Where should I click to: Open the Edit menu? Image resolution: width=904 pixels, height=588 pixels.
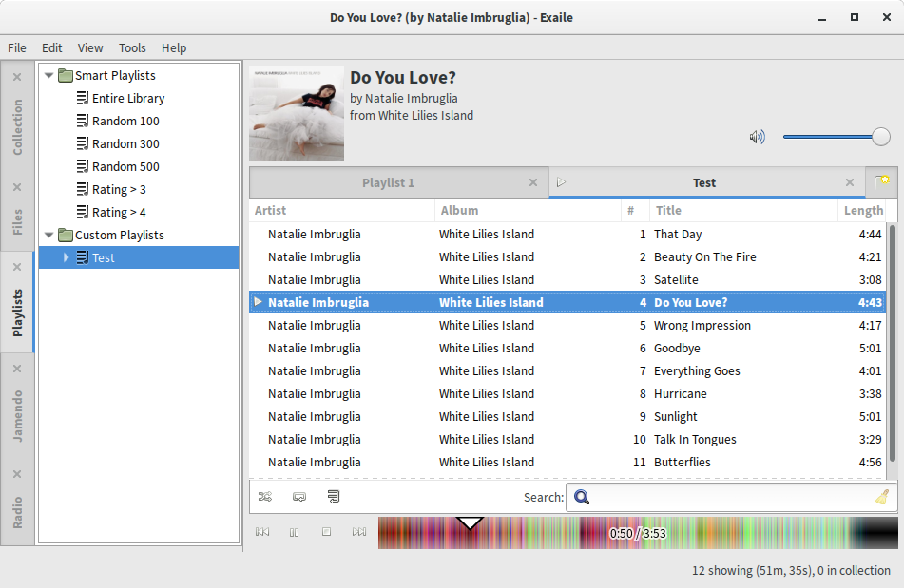[x=51, y=47]
